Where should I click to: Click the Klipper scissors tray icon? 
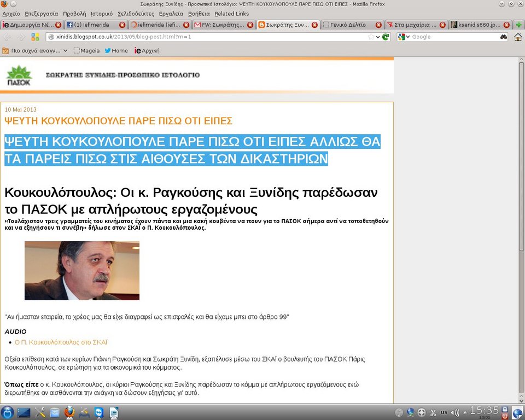[433, 412]
